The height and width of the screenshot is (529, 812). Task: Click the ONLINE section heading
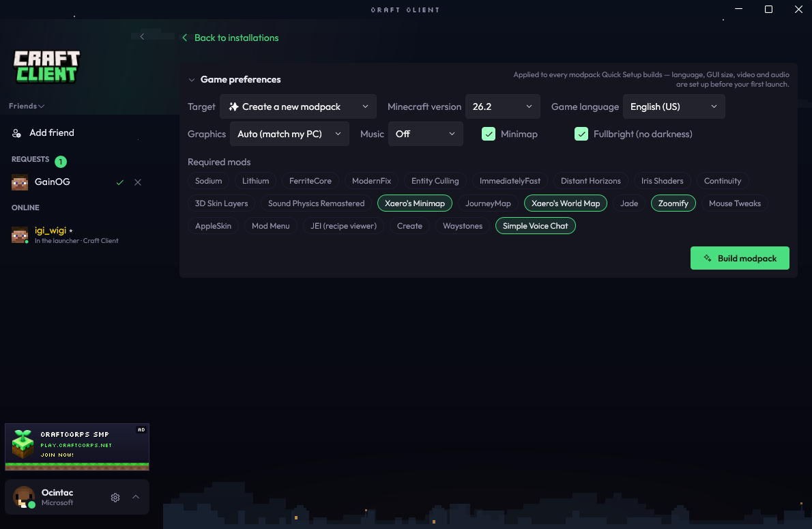point(25,208)
